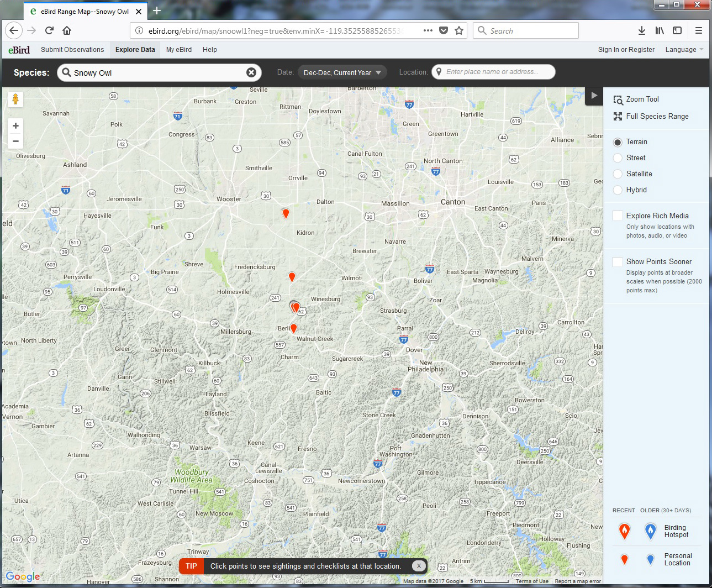Show Full Species Range
Image resolution: width=712 pixels, height=588 pixels.
(651, 117)
